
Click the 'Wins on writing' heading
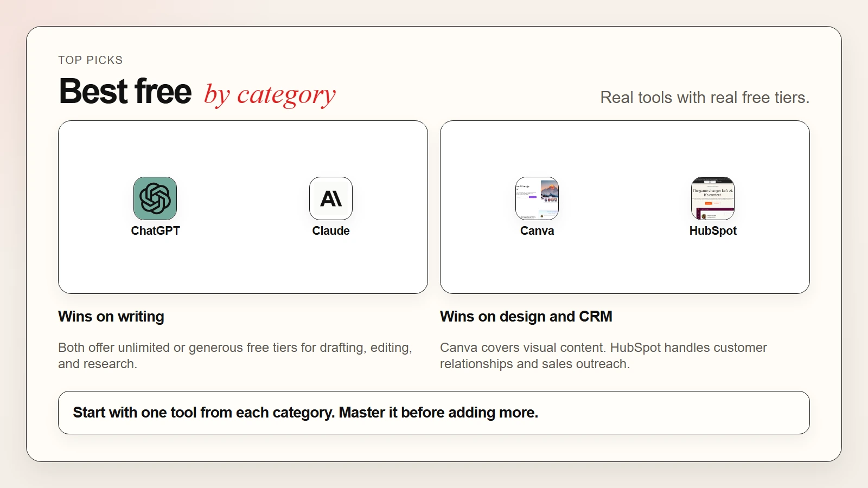(111, 317)
